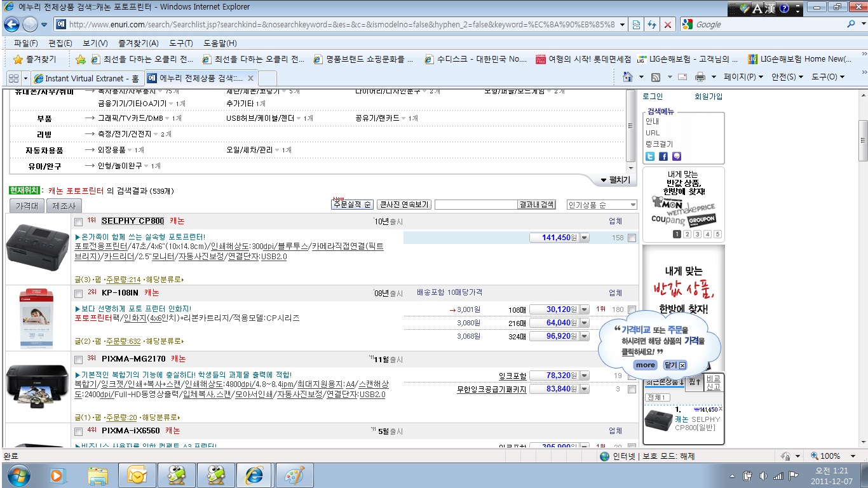Expand the arrow next to 96,920원 price
Image resolution: width=868 pixels, height=488 pixels.
[x=585, y=336]
